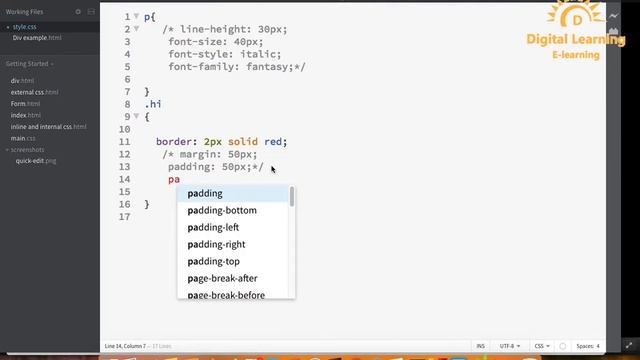
Task: Toggle INS insert mode indicator
Action: click(481, 346)
